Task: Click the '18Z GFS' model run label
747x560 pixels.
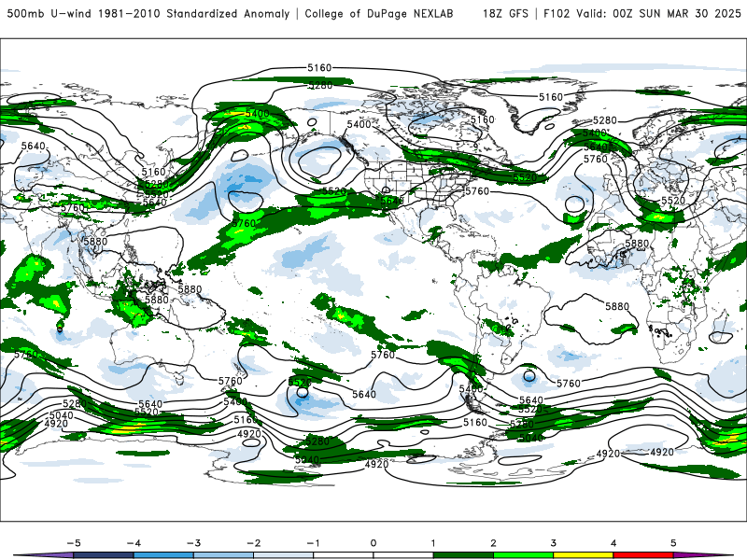Action: [505, 13]
